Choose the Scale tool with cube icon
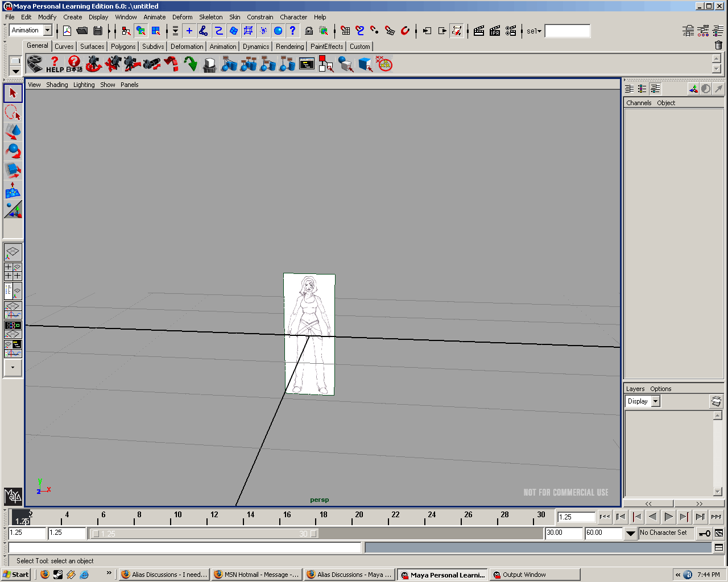The image size is (728, 582). click(13, 171)
